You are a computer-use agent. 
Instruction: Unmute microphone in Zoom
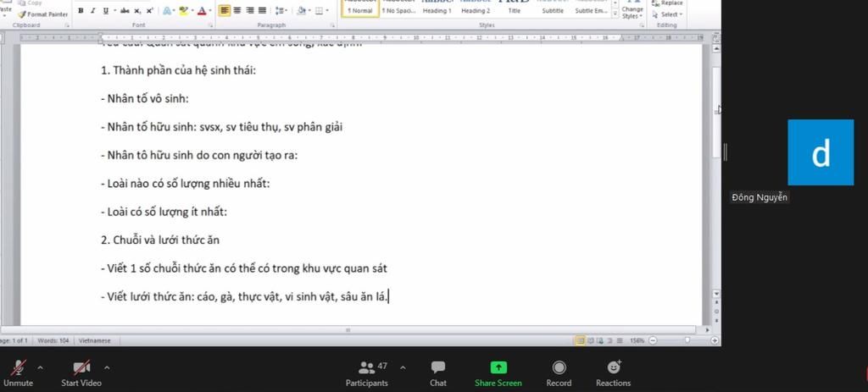point(19,373)
